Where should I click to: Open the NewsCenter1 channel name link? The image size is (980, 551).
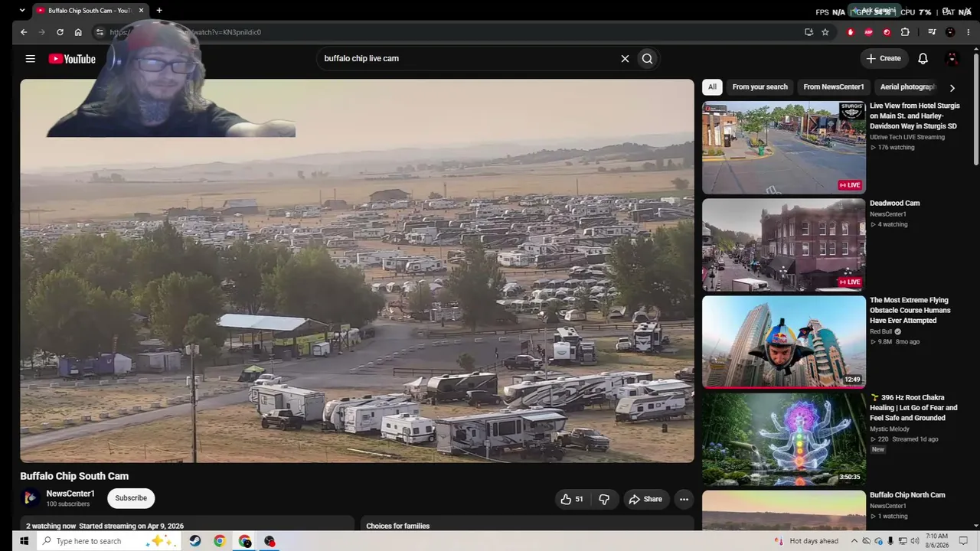(70, 494)
